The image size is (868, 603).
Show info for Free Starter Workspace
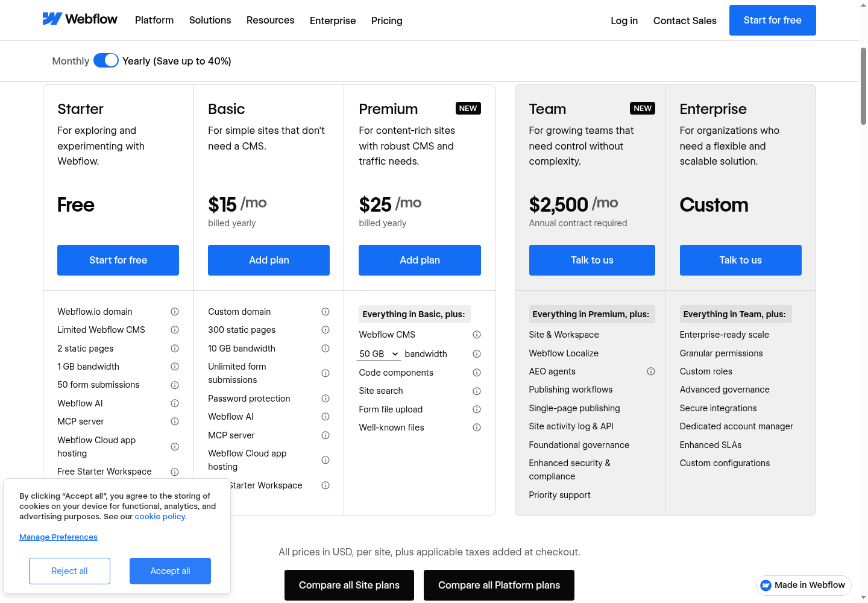pyautogui.click(x=175, y=472)
